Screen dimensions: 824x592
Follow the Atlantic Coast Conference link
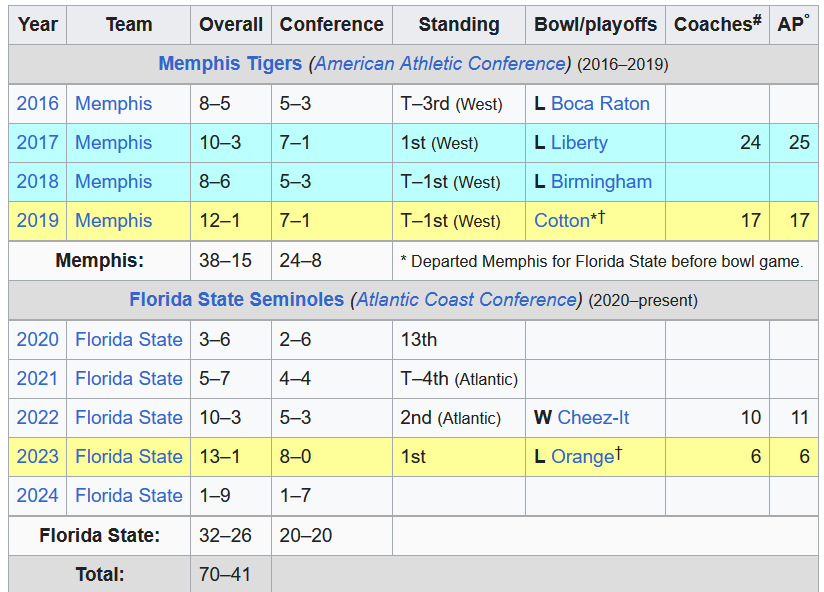(x=467, y=300)
